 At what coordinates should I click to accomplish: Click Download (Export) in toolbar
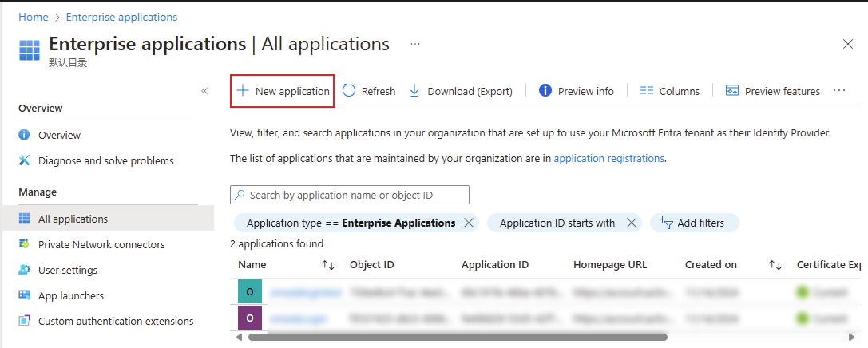[461, 91]
